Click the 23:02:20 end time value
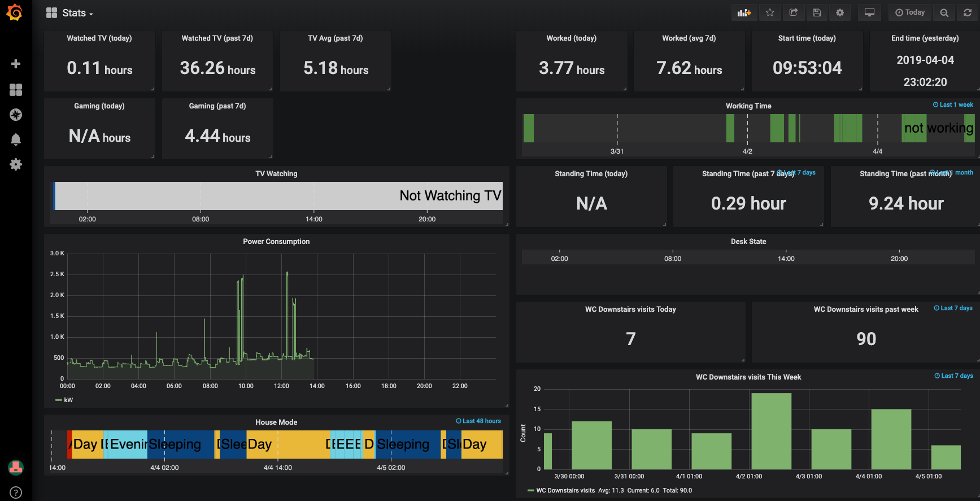The height and width of the screenshot is (501, 980). click(x=925, y=82)
